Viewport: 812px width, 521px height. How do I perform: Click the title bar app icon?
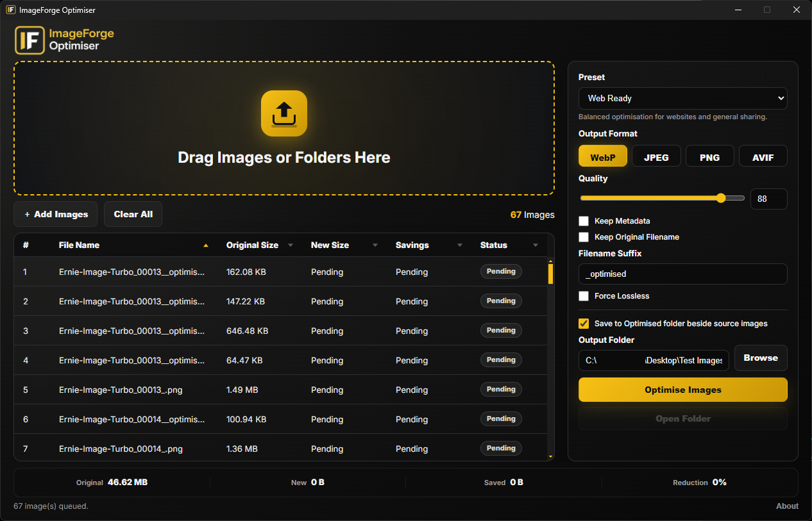click(x=10, y=10)
